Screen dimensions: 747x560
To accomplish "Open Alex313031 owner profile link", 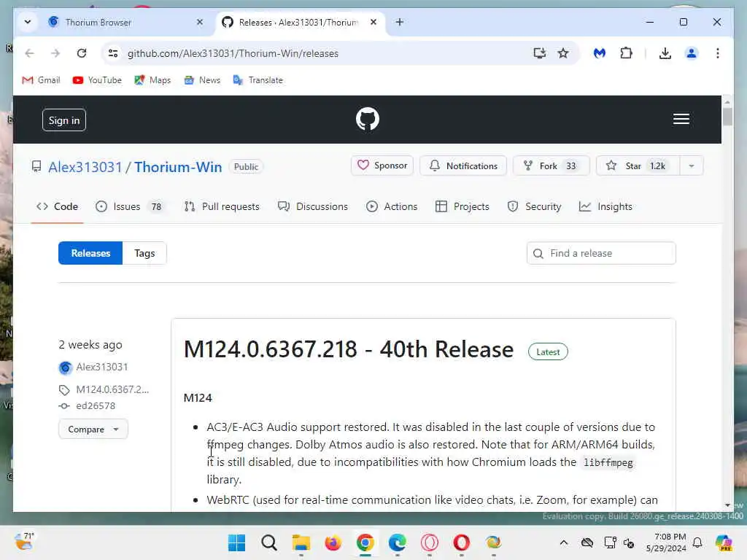I will point(85,167).
